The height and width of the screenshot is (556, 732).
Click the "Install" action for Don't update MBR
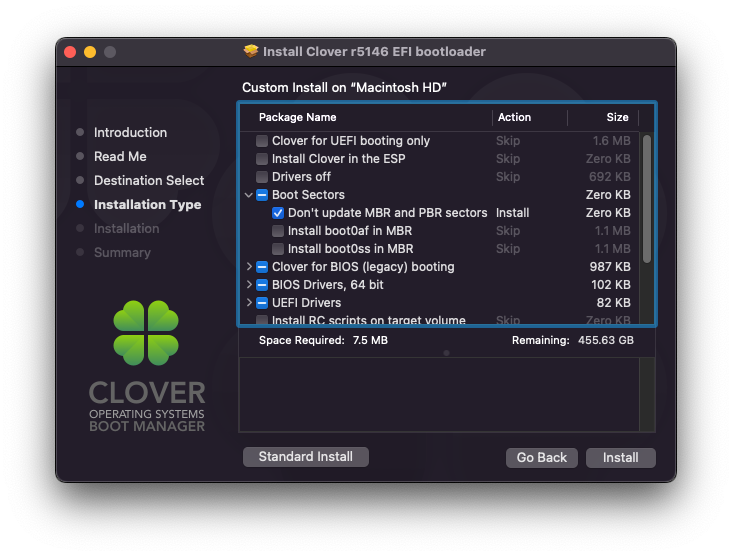pyautogui.click(x=512, y=213)
